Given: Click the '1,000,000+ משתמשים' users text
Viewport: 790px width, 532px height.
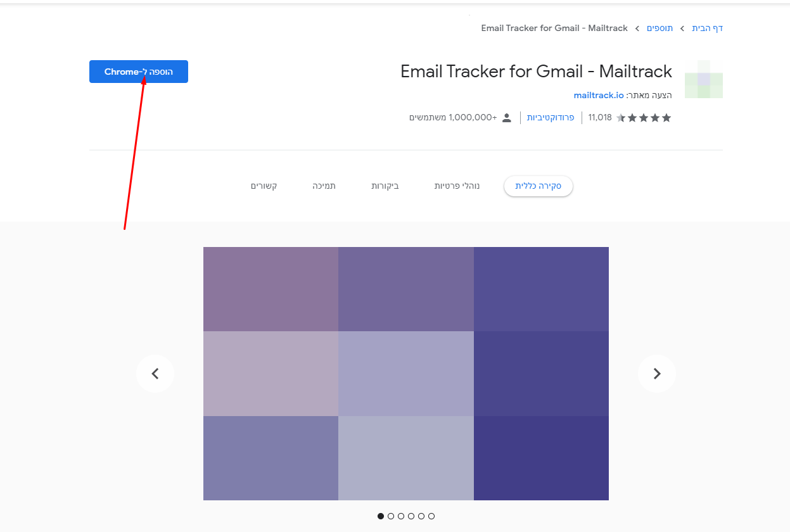Looking at the screenshot, I should [x=453, y=117].
